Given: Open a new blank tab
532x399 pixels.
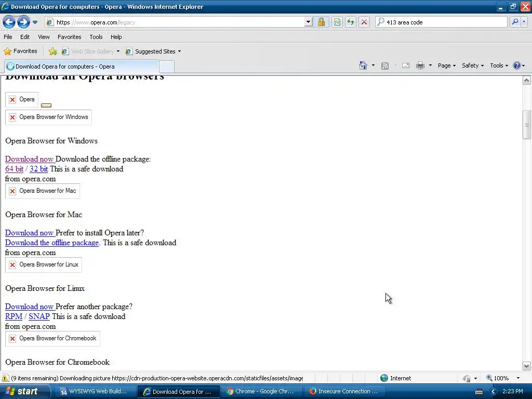Looking at the screenshot, I should tap(167, 67).
